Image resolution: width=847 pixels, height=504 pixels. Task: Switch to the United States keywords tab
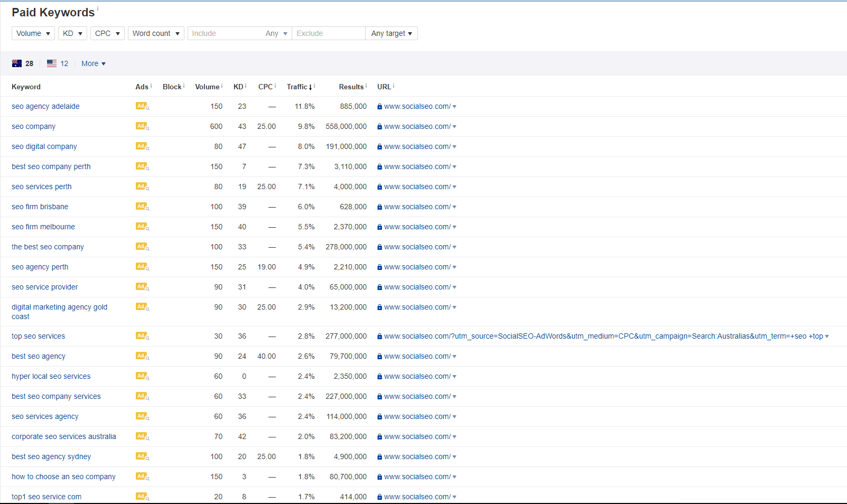[58, 63]
